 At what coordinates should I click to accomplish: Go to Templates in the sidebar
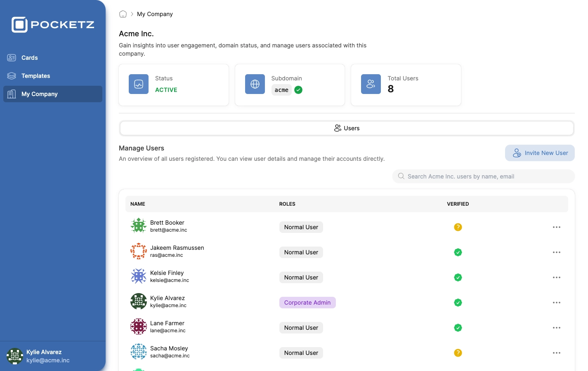(35, 76)
